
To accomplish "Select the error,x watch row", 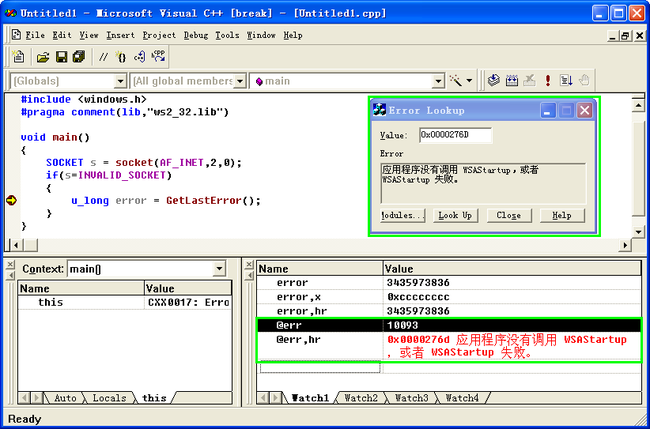I will (x=449, y=297).
